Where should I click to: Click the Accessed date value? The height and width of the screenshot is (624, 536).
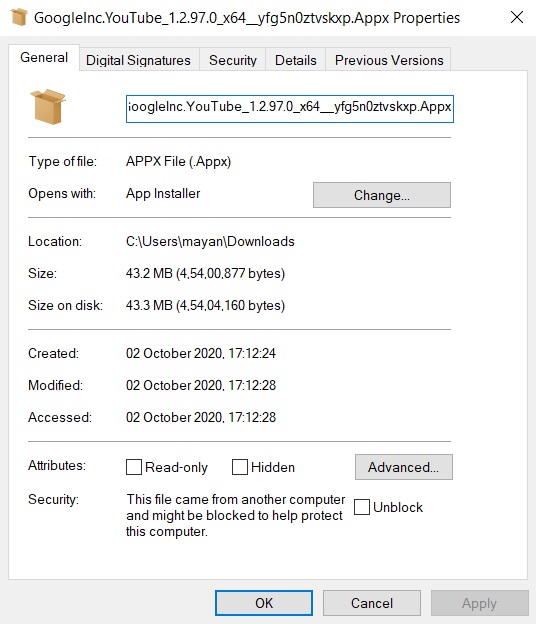[x=201, y=417]
